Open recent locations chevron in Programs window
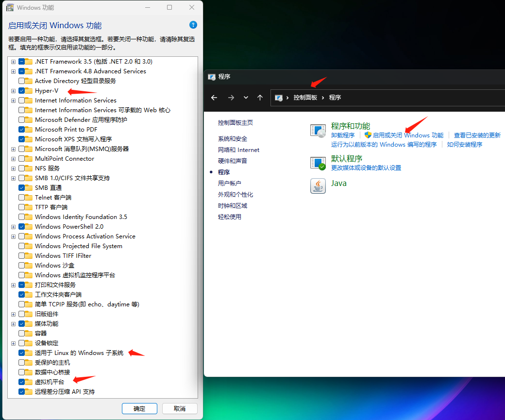 tap(246, 98)
